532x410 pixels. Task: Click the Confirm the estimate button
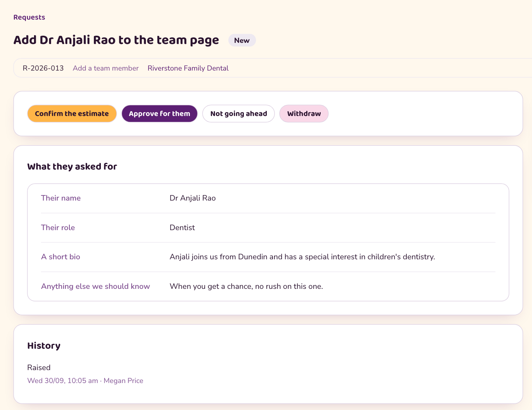click(72, 114)
